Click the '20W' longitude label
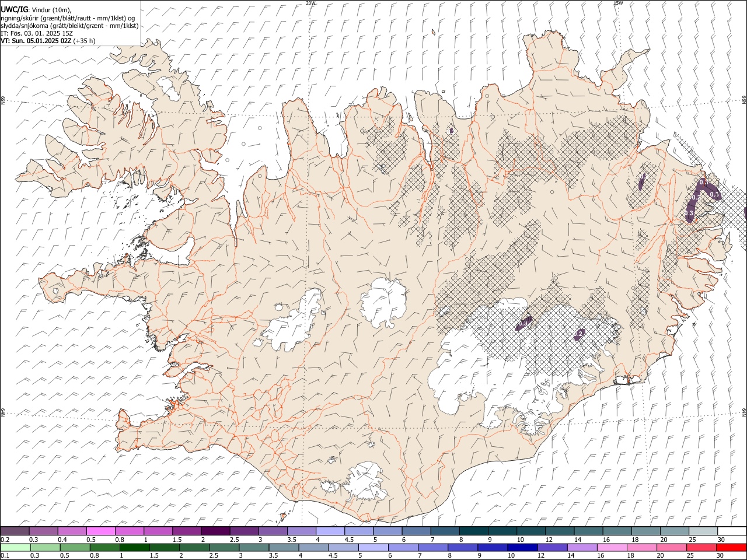This screenshot has width=747, height=560. click(x=310, y=3)
